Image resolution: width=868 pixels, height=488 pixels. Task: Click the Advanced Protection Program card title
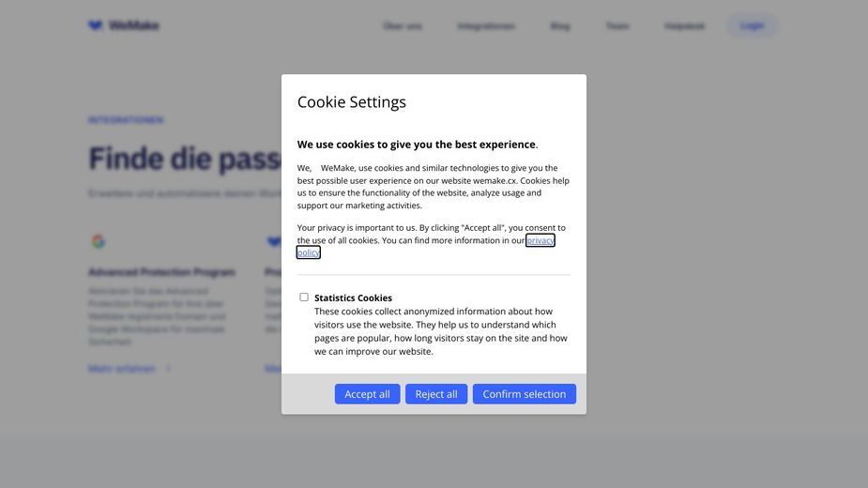click(161, 272)
